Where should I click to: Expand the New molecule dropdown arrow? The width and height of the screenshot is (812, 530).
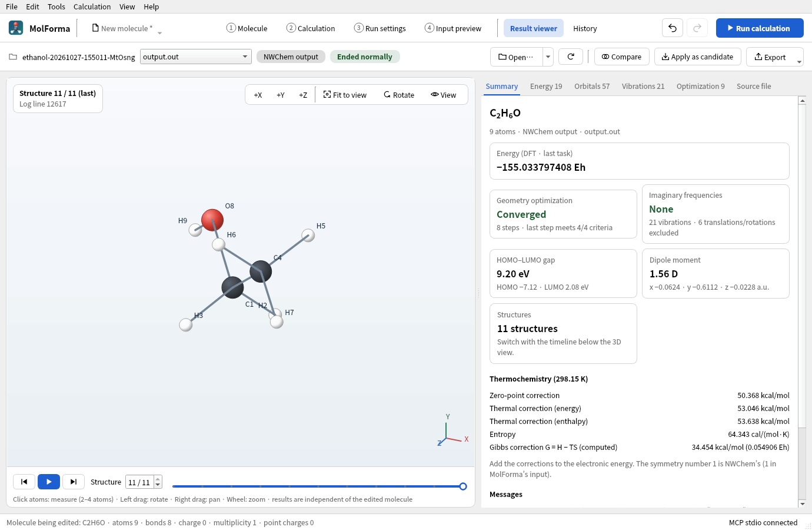(159, 33)
